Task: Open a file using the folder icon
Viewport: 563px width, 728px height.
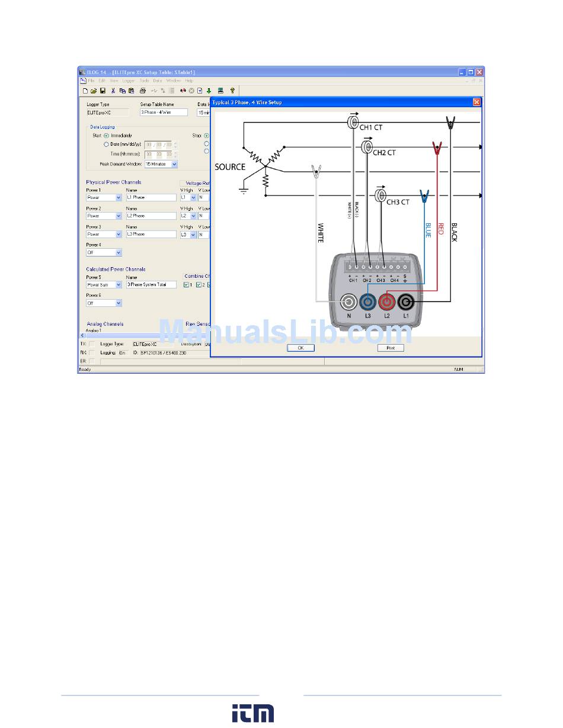Action: point(94,91)
